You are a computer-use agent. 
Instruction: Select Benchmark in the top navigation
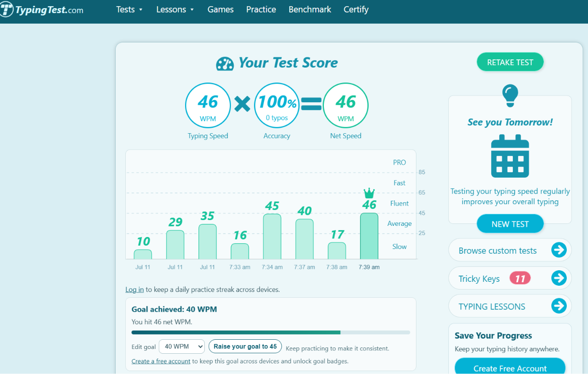[x=310, y=10]
